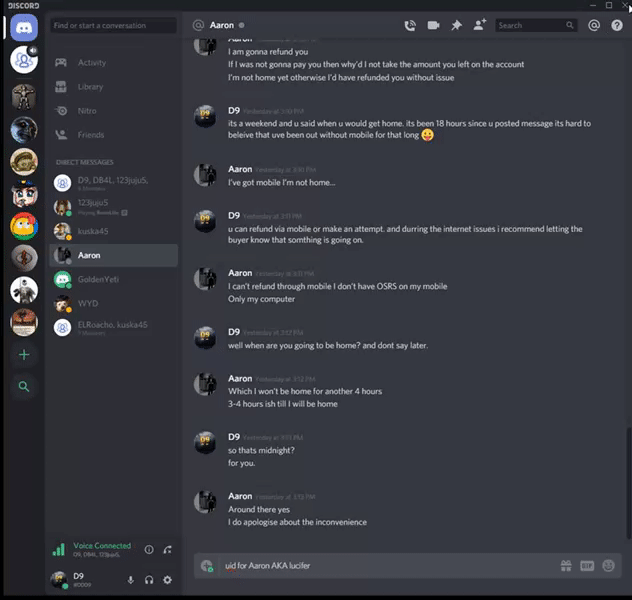Open group DM ElRoacho, kuska45
The height and width of the screenshot is (600, 632).
click(x=113, y=328)
